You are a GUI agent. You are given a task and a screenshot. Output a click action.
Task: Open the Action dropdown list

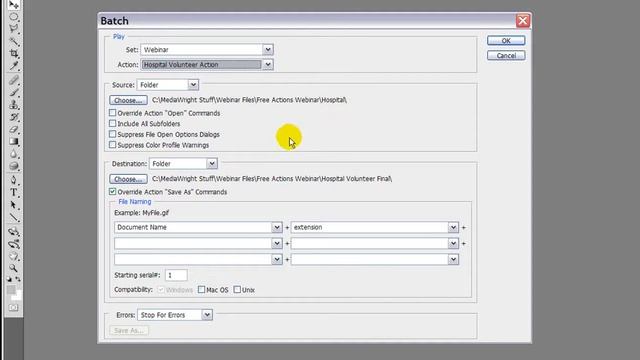tap(207, 64)
